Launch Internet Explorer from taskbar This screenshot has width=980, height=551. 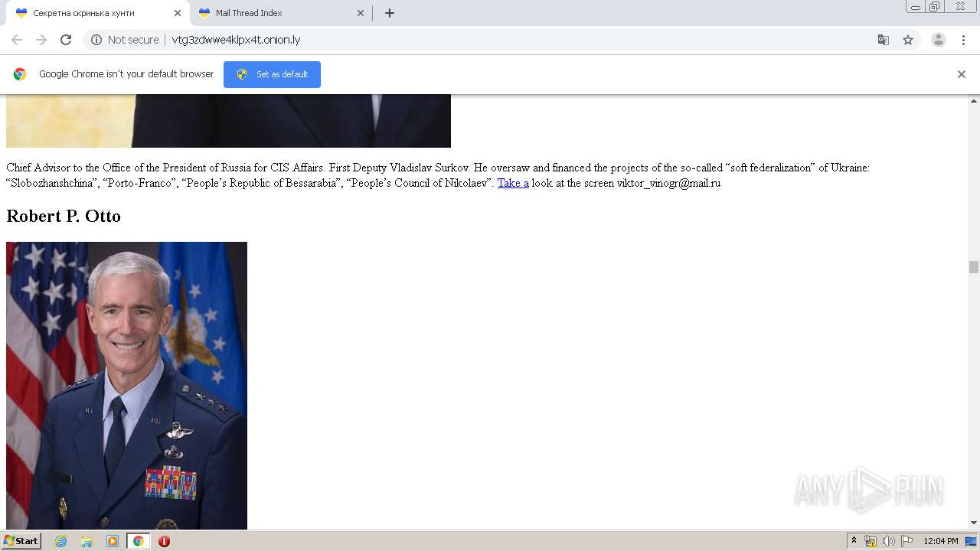tap(60, 541)
